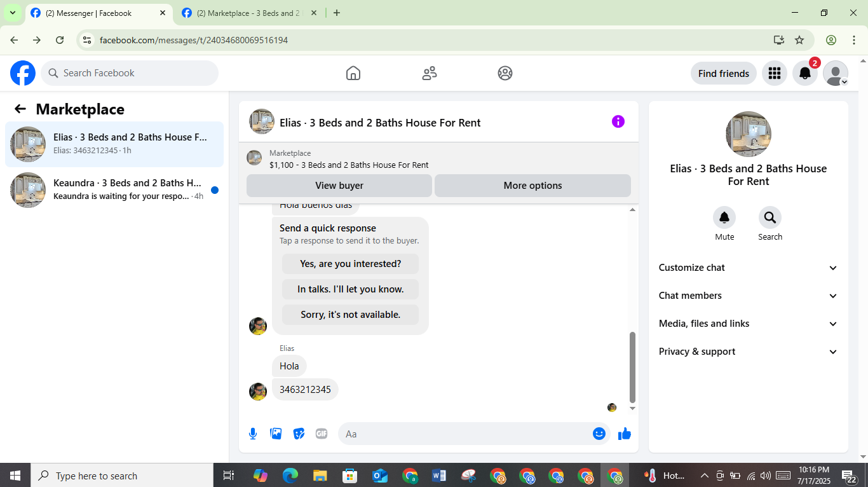Open the Windows Start menu

click(15, 476)
